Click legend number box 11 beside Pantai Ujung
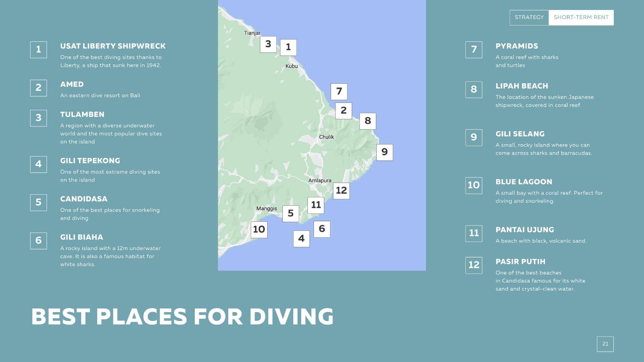Screen dimensions: 644x362 474,233
